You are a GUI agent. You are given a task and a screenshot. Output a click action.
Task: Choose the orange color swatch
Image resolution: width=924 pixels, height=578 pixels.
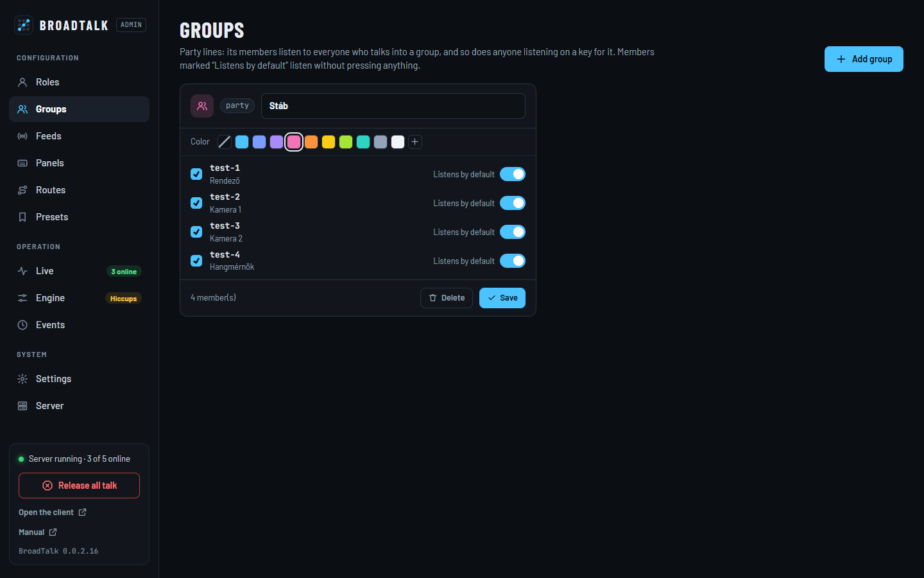point(311,142)
